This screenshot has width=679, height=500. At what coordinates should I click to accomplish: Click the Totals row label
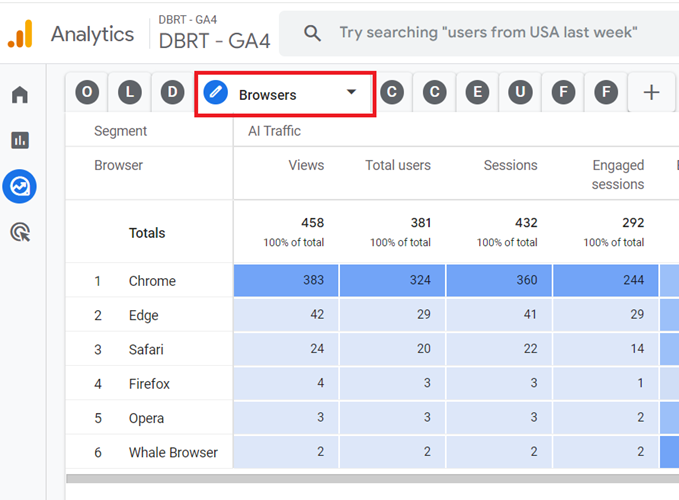click(x=147, y=233)
